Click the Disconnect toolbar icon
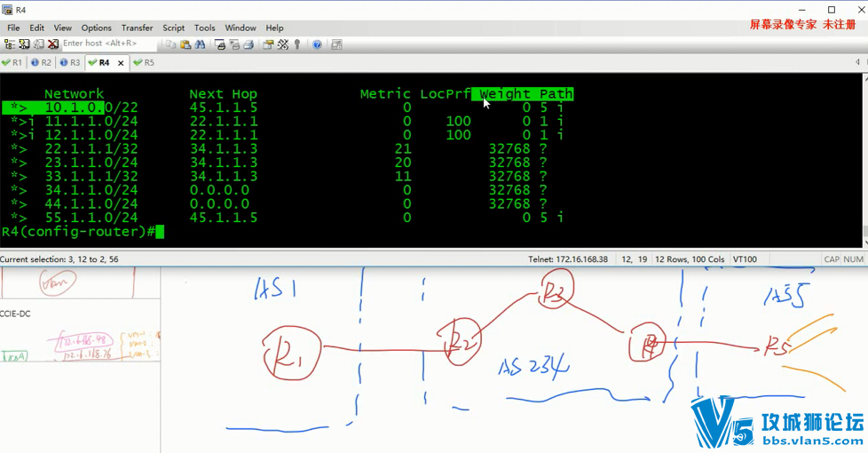The image size is (868, 453). (53, 44)
